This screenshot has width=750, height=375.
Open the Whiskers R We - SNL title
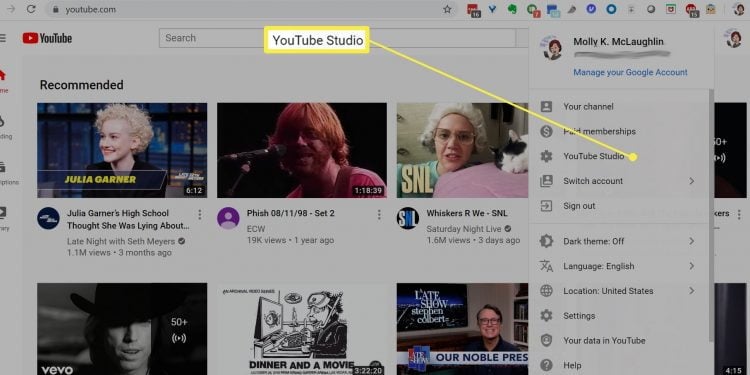click(x=467, y=213)
